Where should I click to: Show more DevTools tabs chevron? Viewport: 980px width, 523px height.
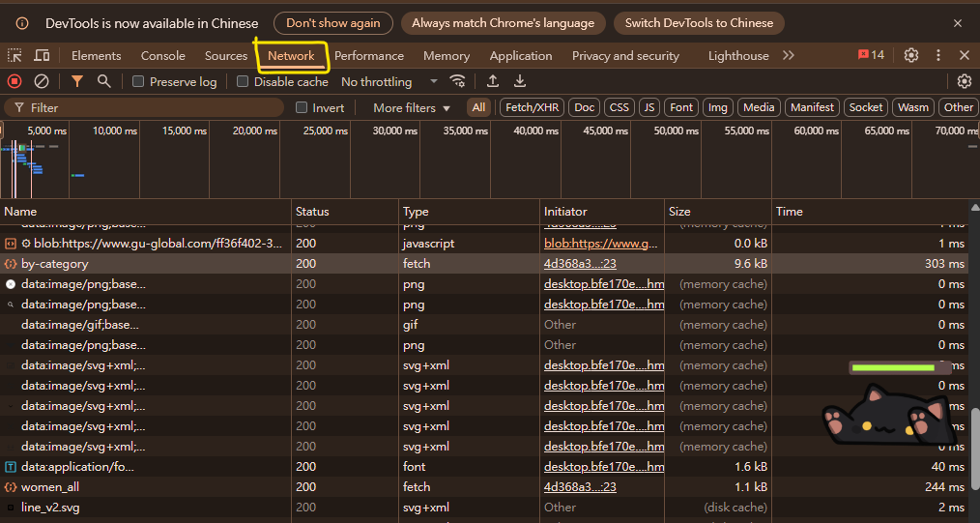(x=788, y=56)
